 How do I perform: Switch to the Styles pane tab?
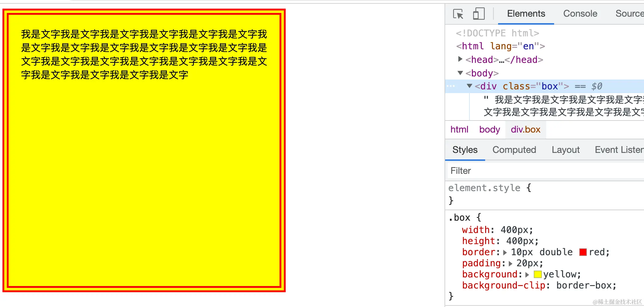click(465, 150)
